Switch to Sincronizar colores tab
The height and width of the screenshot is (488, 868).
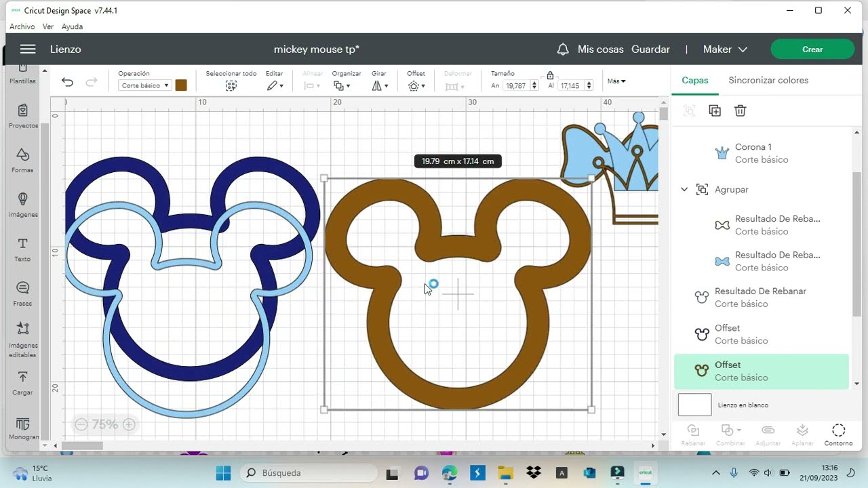(768, 80)
